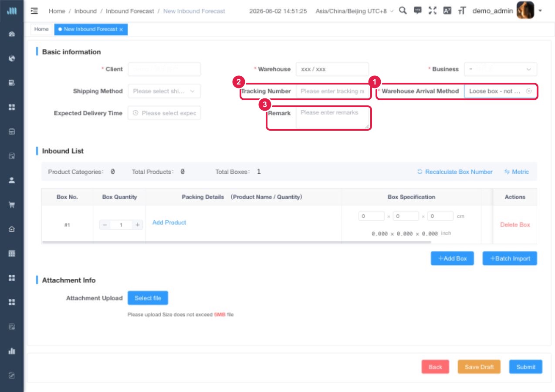Open the messages chat icon
The image size is (555, 392).
point(418,11)
